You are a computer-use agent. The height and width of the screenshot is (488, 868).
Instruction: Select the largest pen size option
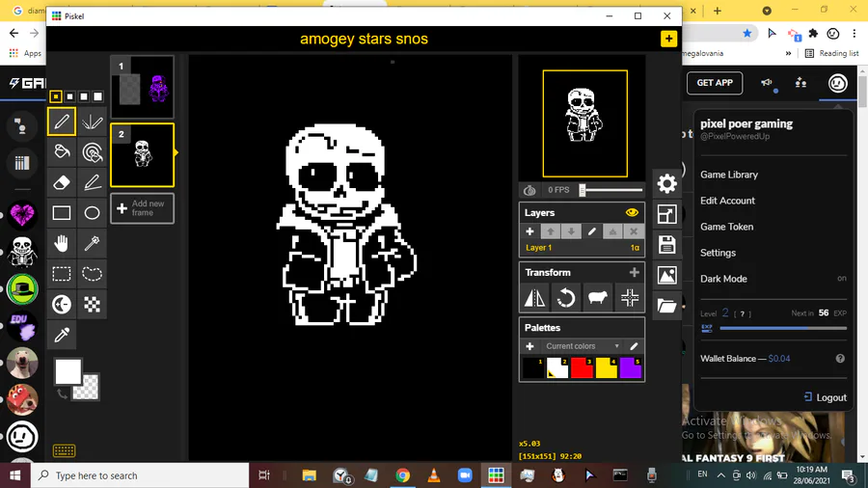97,96
